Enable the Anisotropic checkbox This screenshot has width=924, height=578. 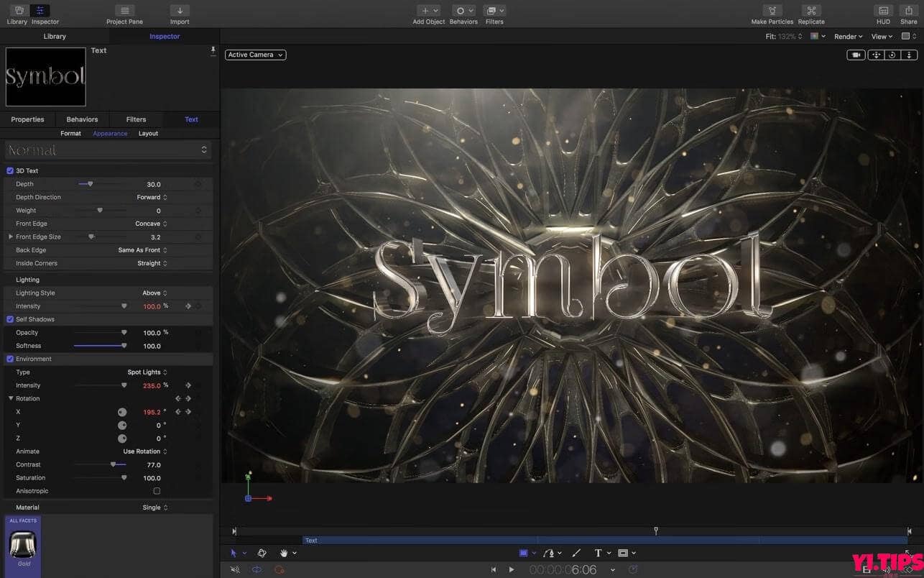point(155,490)
